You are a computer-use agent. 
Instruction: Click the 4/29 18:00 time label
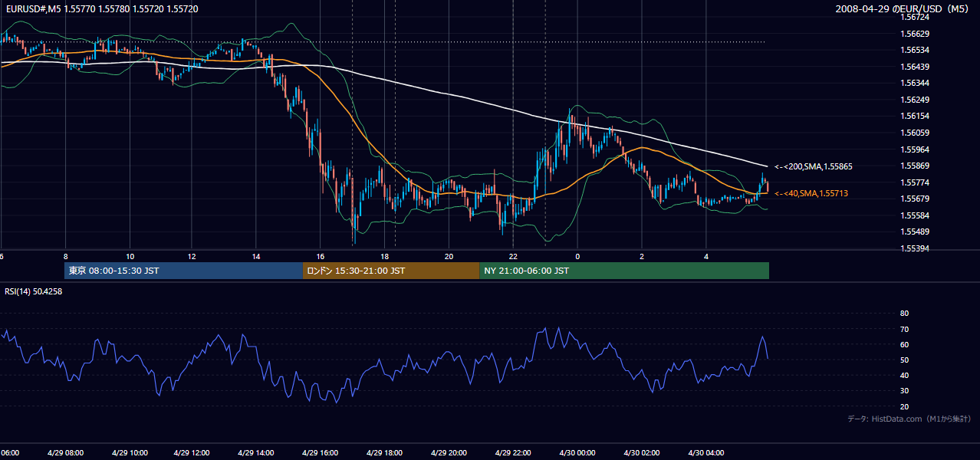tap(385, 452)
